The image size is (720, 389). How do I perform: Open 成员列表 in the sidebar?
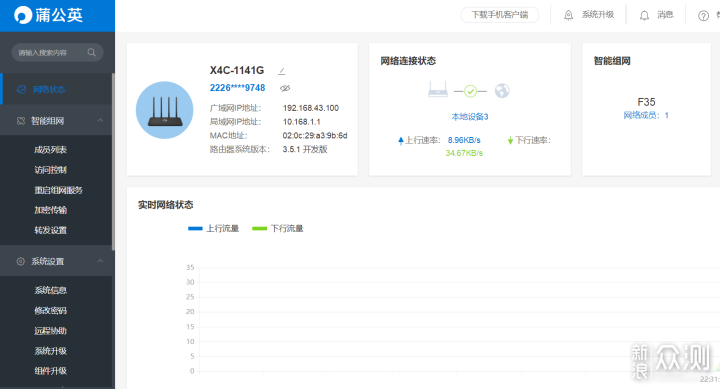[51, 150]
